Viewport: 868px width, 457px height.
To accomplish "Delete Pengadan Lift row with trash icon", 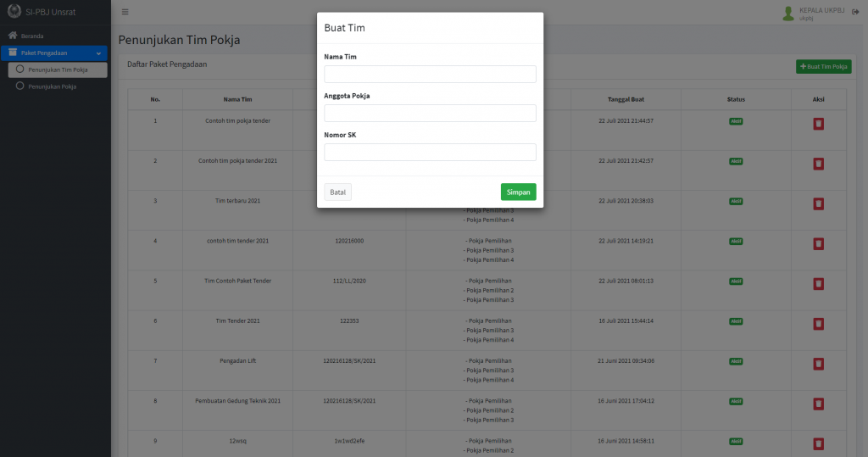I will [818, 363].
